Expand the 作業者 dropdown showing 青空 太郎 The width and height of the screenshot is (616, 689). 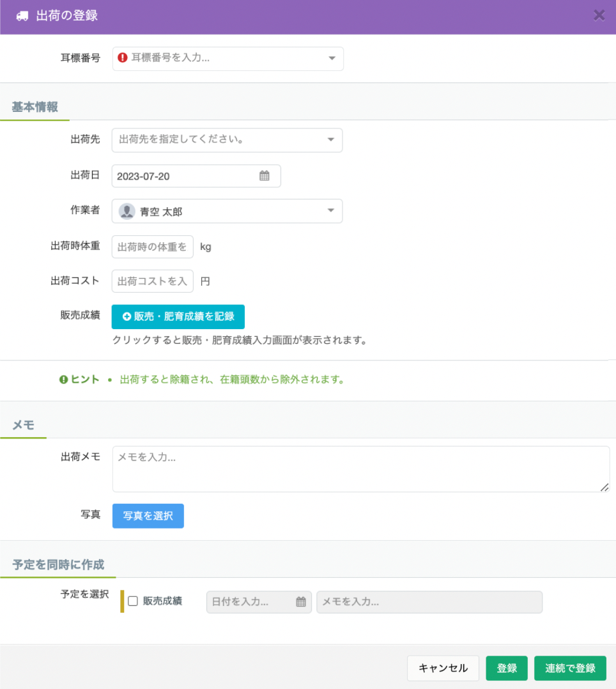[227, 211]
